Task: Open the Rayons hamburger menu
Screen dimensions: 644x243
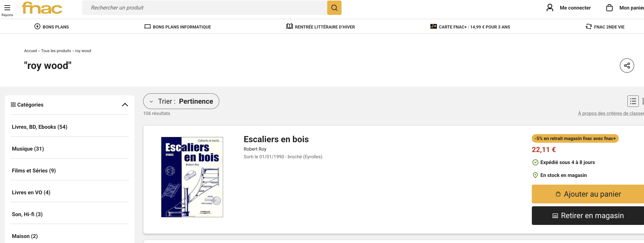Action: [x=7, y=8]
